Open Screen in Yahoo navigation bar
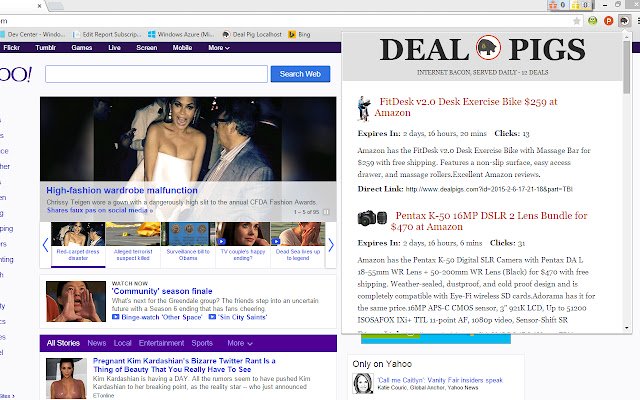 147,48
